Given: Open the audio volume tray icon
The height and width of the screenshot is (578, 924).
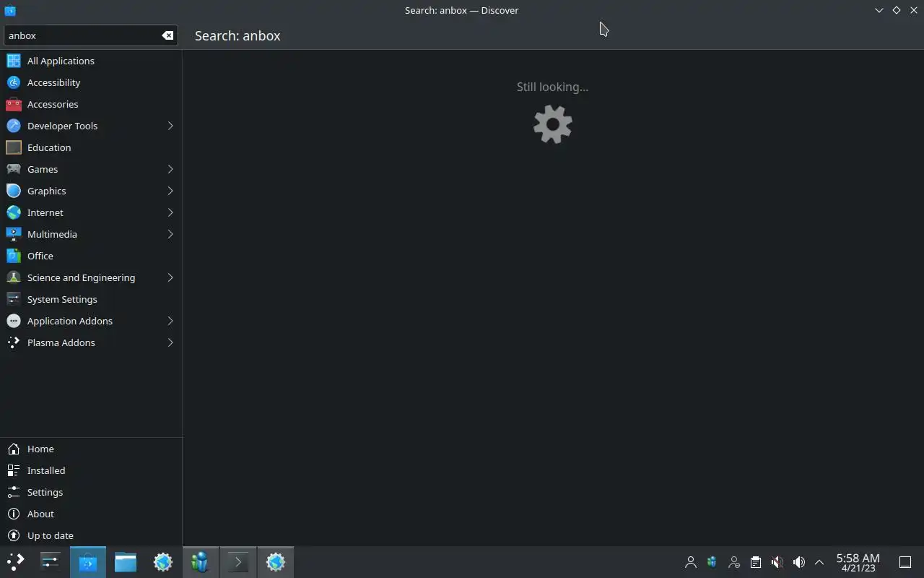Looking at the screenshot, I should (798, 561).
